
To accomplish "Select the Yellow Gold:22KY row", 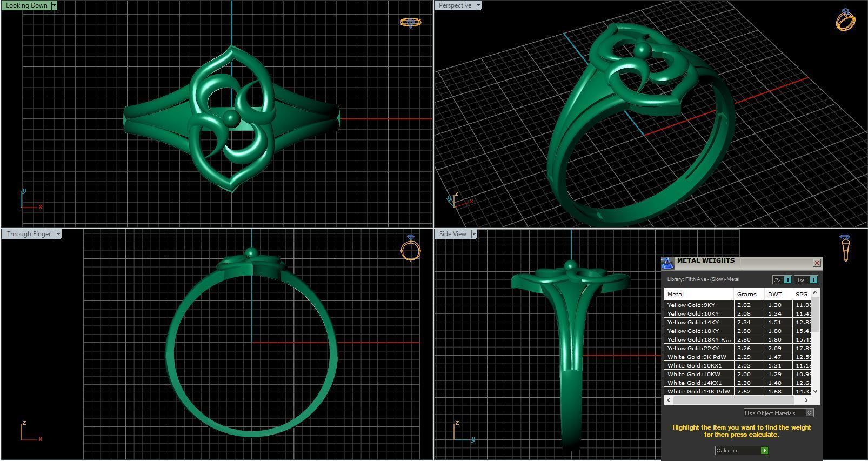I will coord(738,348).
